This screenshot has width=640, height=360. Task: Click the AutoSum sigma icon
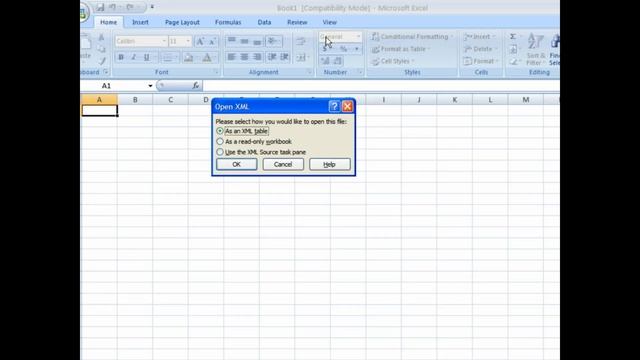pos(513,37)
